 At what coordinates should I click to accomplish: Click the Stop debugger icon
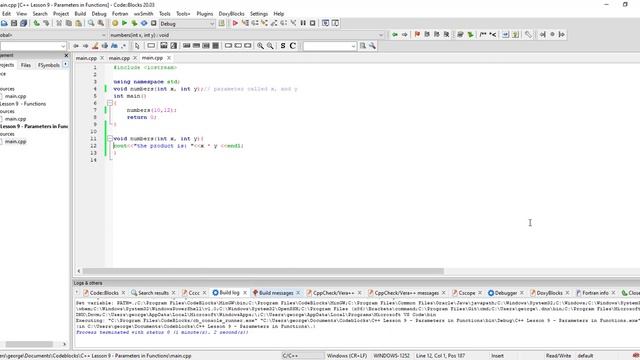(313, 23)
